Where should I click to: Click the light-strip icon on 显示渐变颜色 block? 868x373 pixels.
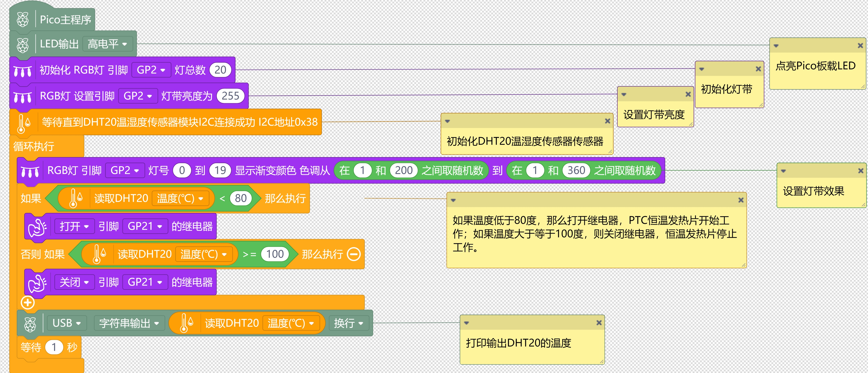click(30, 171)
